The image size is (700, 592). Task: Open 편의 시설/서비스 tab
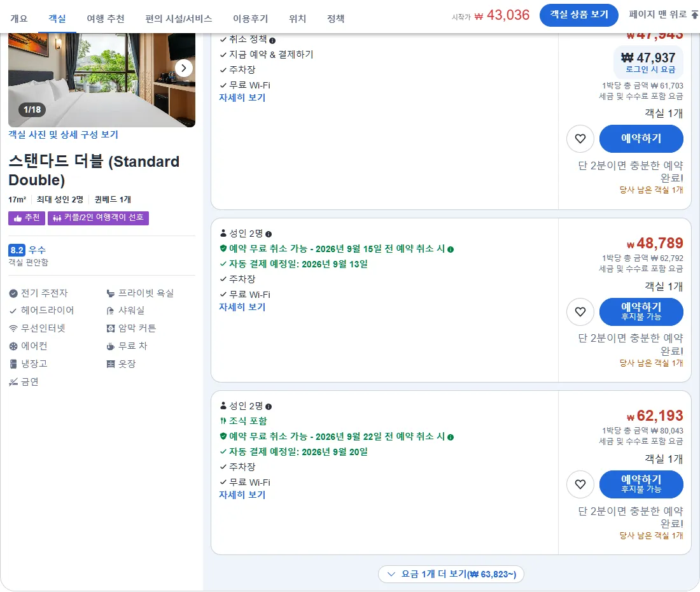179,18
